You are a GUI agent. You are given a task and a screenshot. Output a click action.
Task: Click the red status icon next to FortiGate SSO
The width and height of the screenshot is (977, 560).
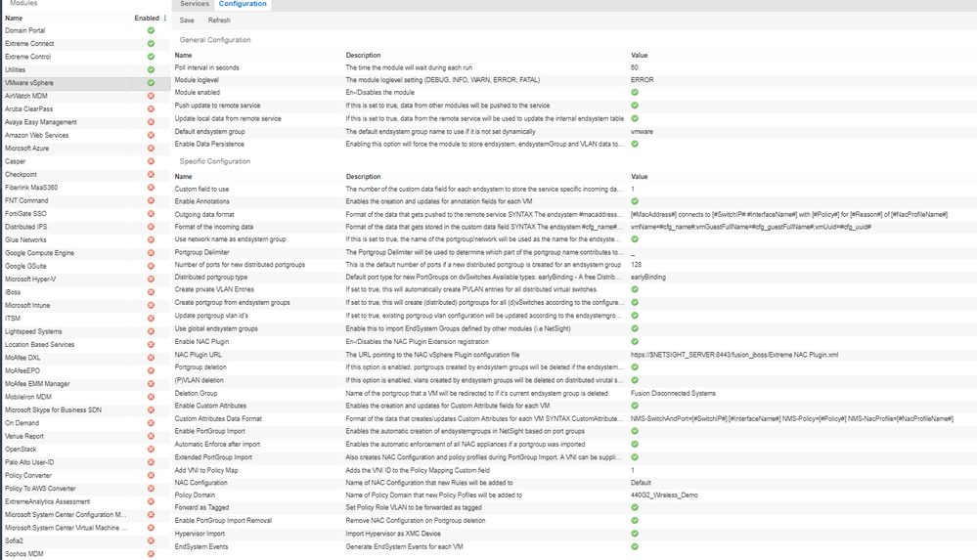click(151, 214)
